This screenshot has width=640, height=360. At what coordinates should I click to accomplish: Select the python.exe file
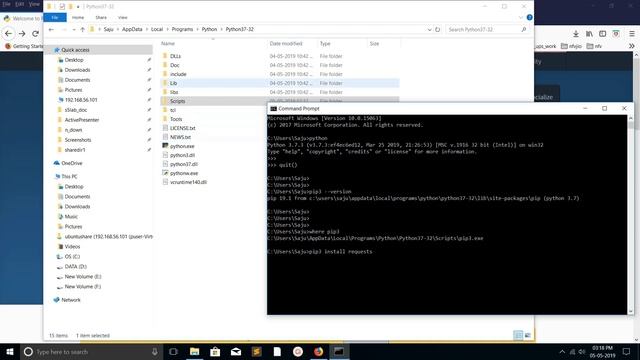point(182,146)
